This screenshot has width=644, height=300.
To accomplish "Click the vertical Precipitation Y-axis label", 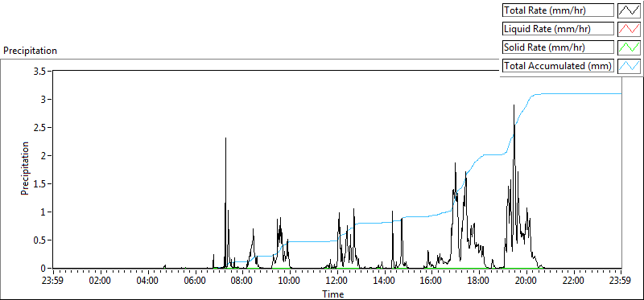I will coord(25,169).
